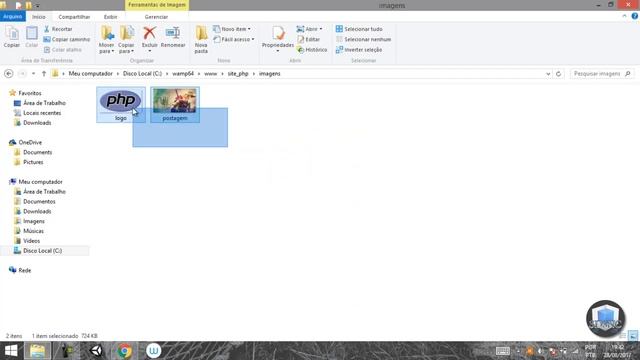This screenshot has width=640, height=360.
Task: Collapse the ribbon chevron
Action: [624, 16]
